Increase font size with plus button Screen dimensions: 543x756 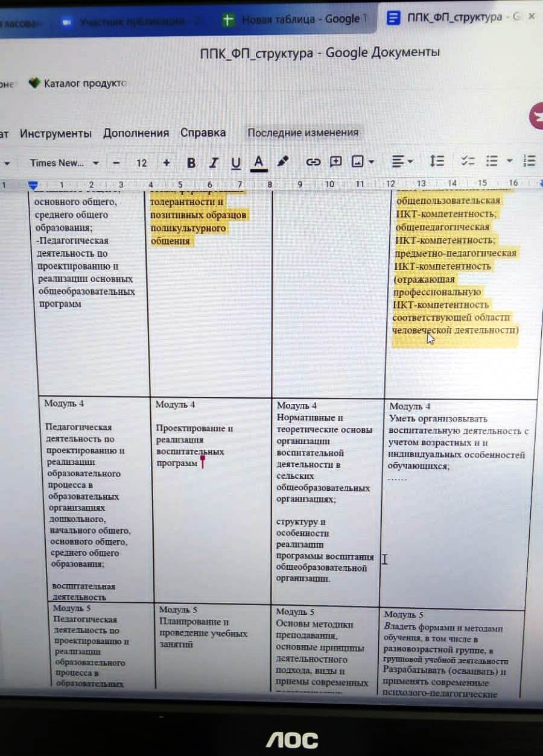(167, 163)
